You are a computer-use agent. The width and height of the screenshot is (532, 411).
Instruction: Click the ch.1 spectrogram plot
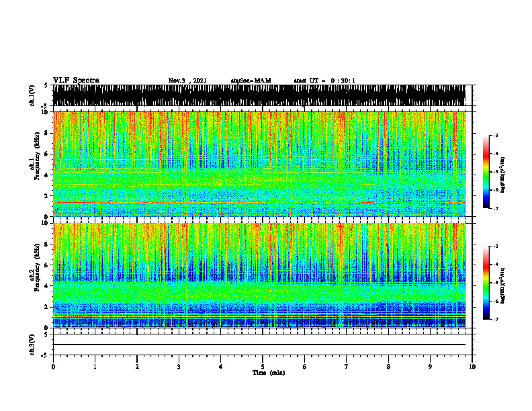[x=259, y=164]
